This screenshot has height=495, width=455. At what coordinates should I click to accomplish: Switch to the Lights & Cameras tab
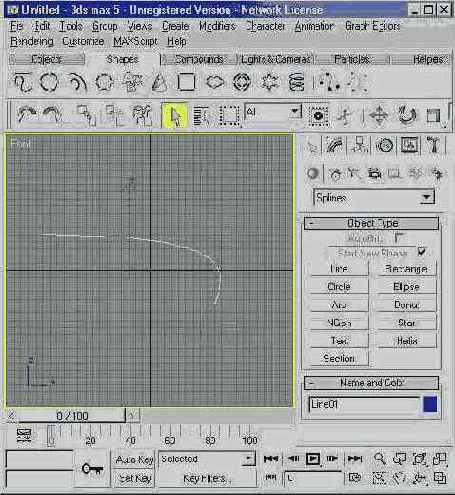coord(275,59)
